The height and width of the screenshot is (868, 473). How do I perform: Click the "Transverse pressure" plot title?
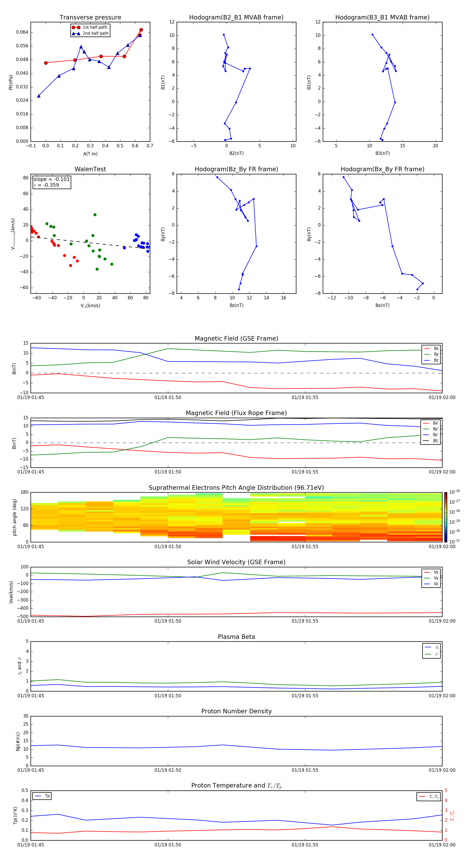[x=90, y=18]
